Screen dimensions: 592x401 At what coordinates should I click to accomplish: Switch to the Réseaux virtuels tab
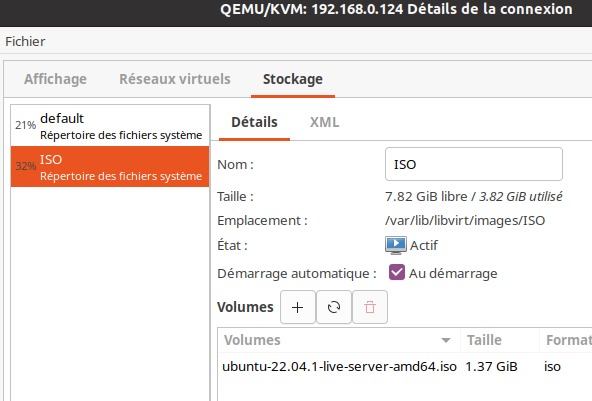pyautogui.click(x=175, y=79)
